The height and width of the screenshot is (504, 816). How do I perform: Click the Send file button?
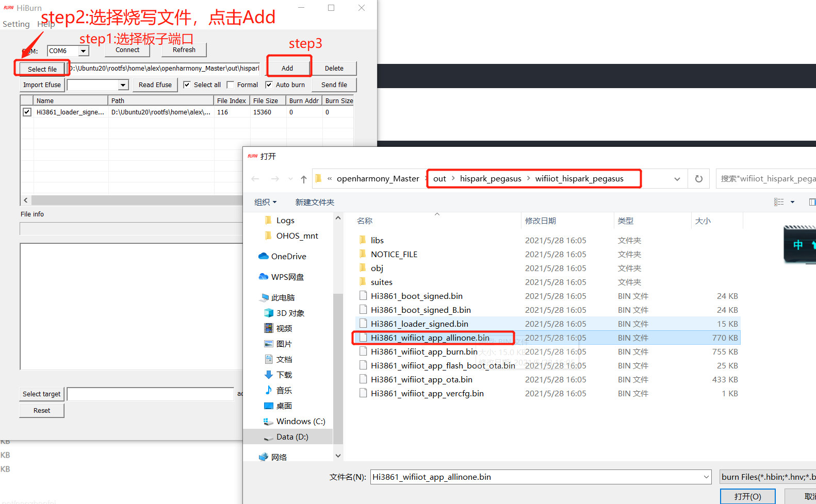334,85
